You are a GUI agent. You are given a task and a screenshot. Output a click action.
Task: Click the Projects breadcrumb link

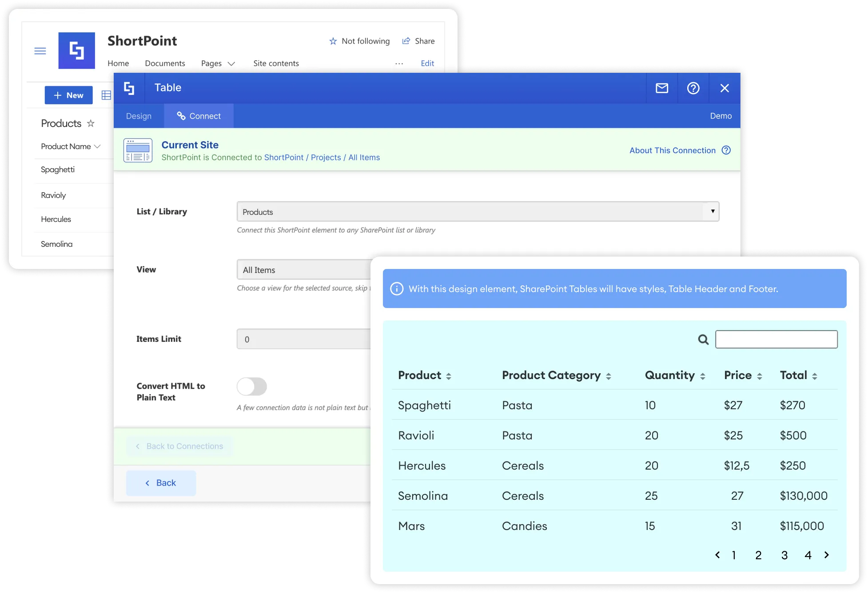(x=326, y=158)
